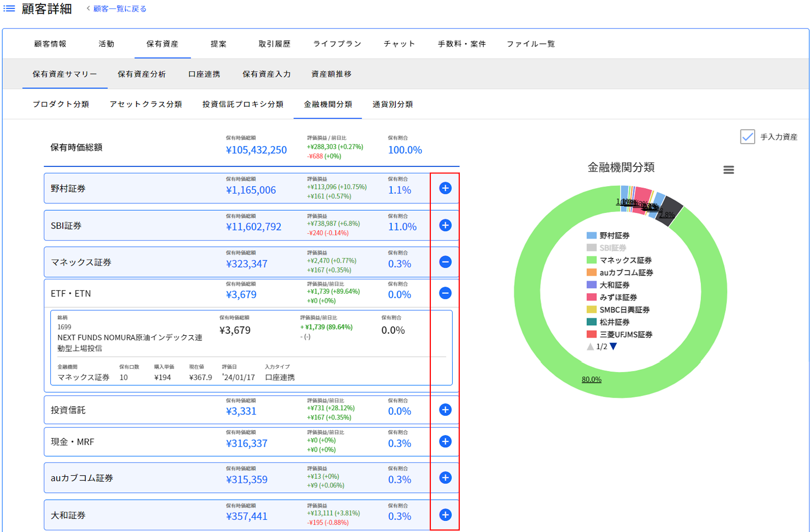Expand the 大和証券 row
Image resolution: width=812 pixels, height=532 pixels.
[445, 515]
